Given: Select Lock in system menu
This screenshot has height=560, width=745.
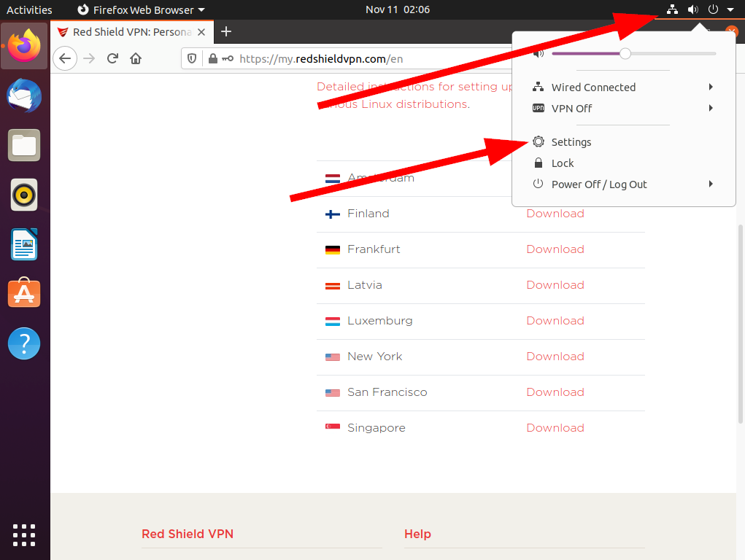Looking at the screenshot, I should point(562,163).
